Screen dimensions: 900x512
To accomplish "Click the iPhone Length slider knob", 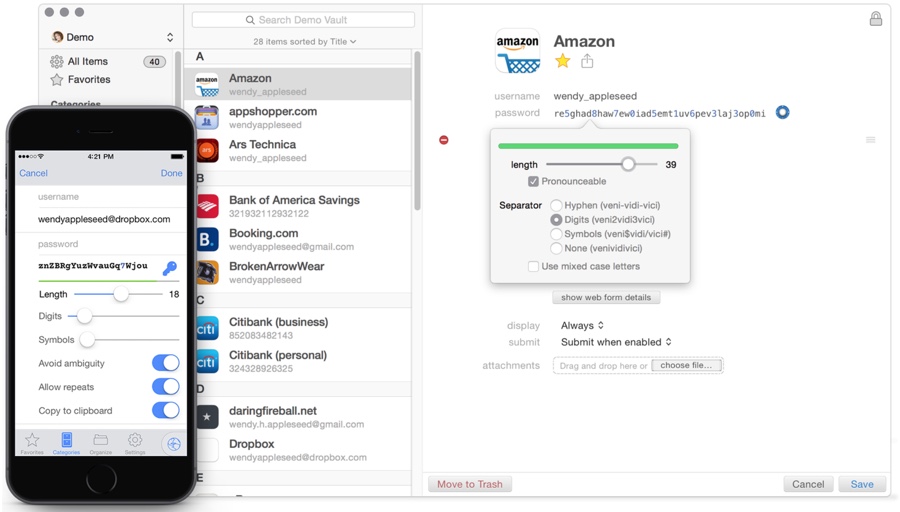I will click(121, 294).
